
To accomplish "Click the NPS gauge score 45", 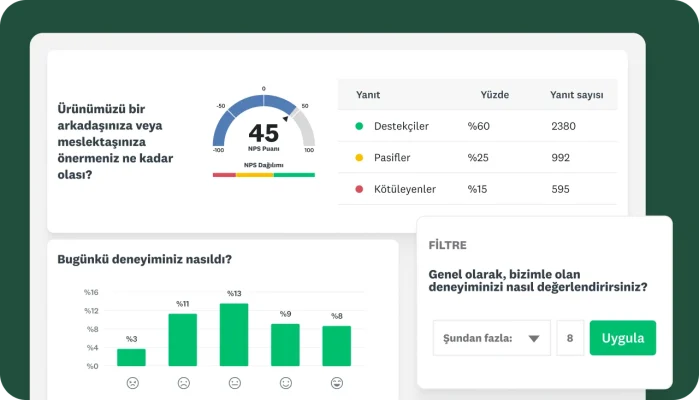I will (x=263, y=133).
